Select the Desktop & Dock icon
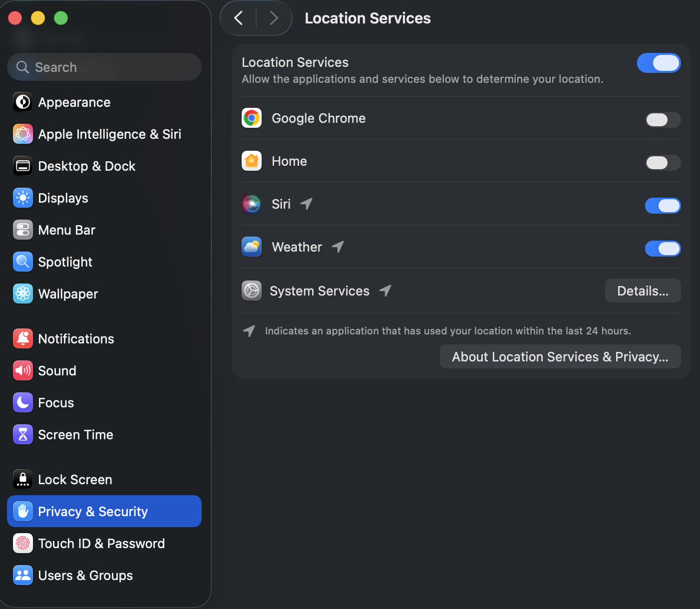Image resolution: width=700 pixels, height=609 pixels. click(x=23, y=166)
